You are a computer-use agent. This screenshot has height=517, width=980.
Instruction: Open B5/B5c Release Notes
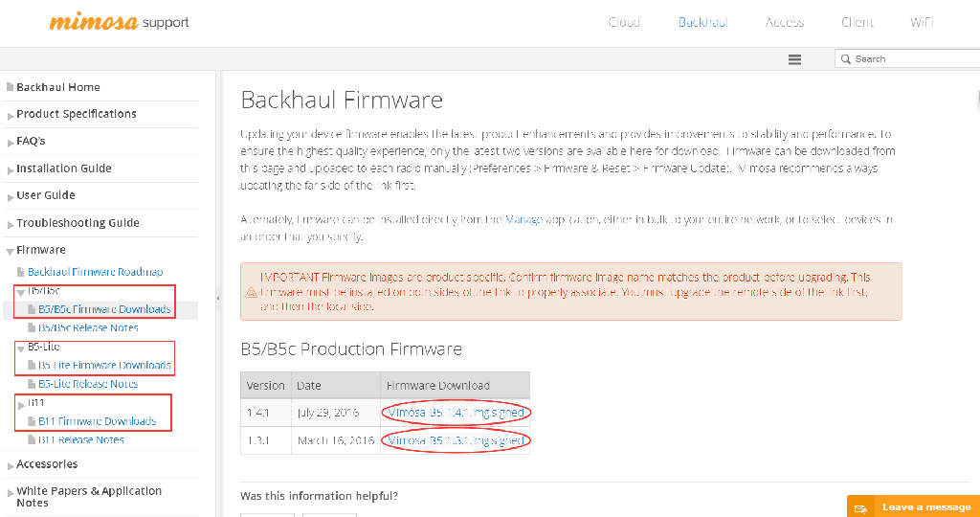88,327
